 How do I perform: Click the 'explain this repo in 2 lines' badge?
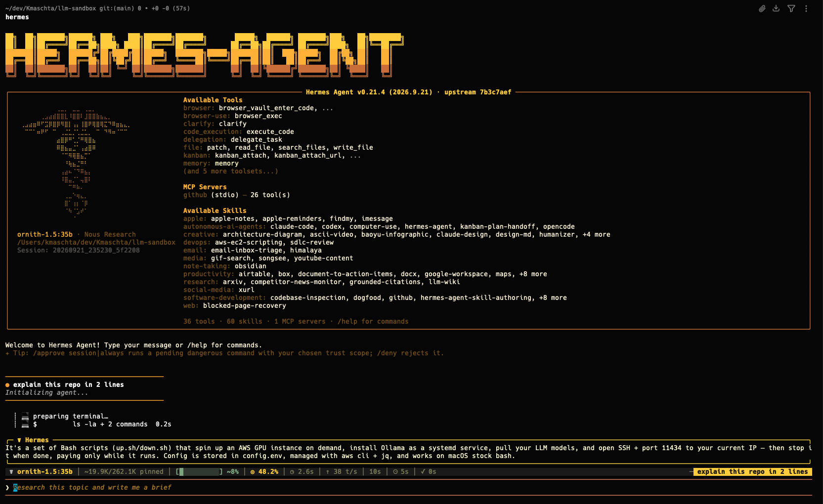(752, 472)
